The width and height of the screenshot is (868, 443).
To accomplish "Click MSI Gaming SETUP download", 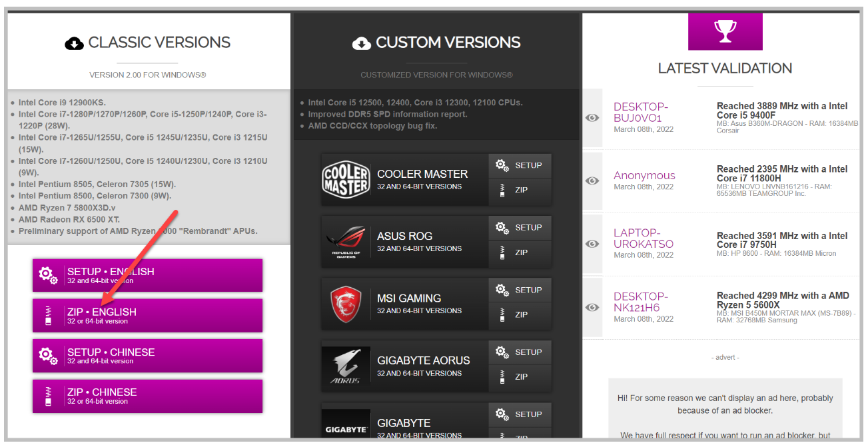I will (x=520, y=290).
